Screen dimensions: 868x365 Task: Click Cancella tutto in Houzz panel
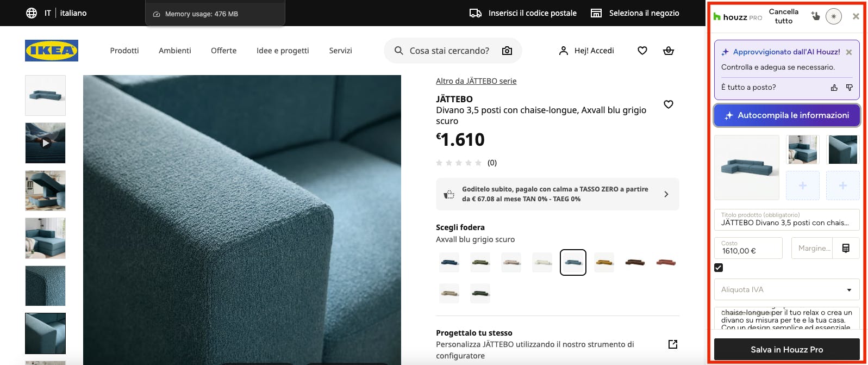(784, 16)
